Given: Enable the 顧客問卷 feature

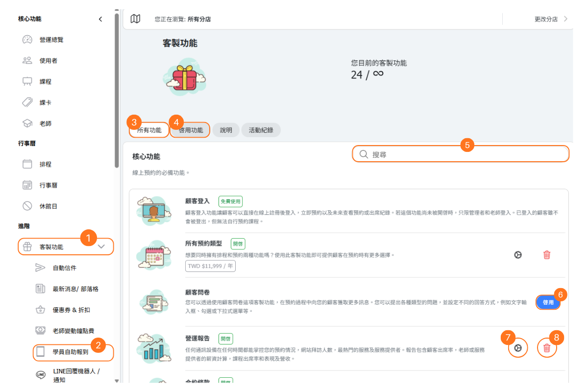Looking at the screenshot, I should click(548, 302).
